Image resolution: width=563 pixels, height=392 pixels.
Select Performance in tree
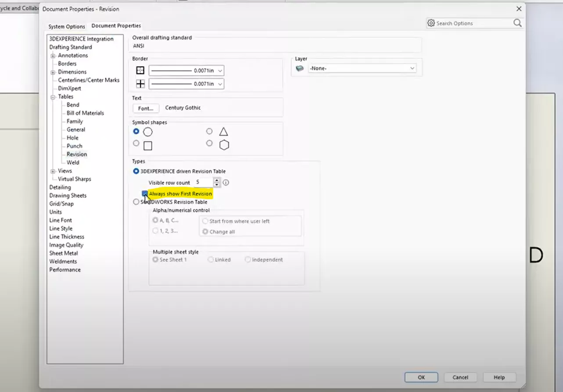tap(65, 270)
